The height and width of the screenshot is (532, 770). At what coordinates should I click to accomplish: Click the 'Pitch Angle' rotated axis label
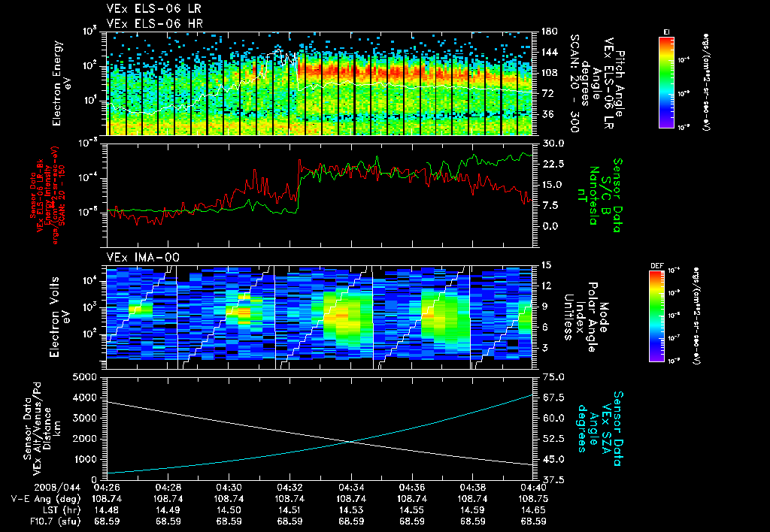click(x=620, y=83)
